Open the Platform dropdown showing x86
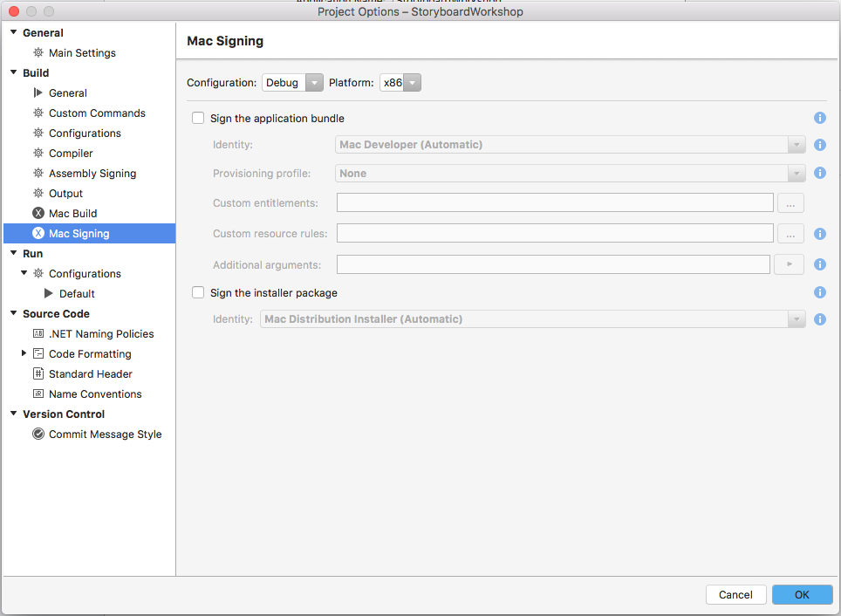This screenshot has height=616, width=841. (x=401, y=83)
